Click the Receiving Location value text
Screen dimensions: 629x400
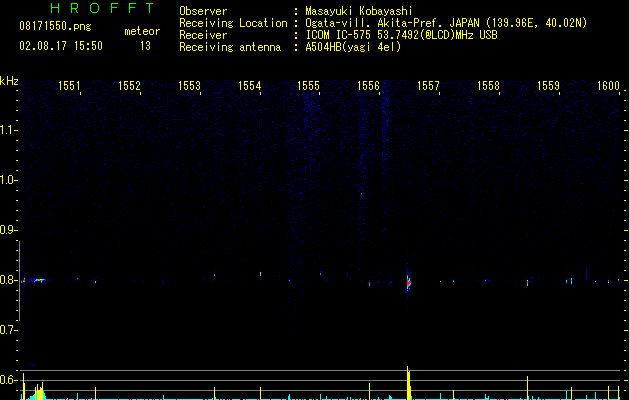tap(446, 23)
